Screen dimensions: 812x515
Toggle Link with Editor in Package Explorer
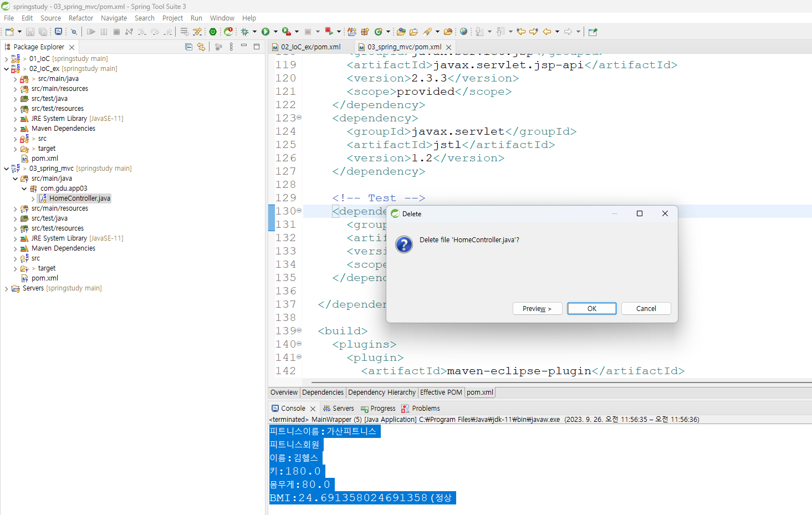pos(201,47)
